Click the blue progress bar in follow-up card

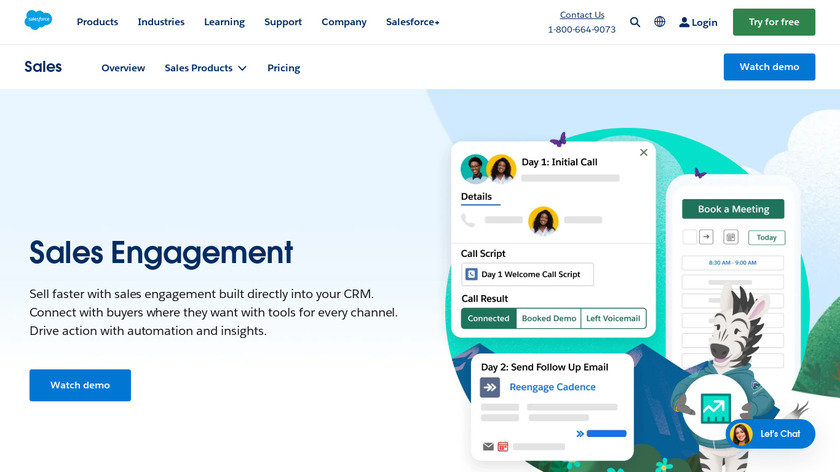pyautogui.click(x=606, y=433)
